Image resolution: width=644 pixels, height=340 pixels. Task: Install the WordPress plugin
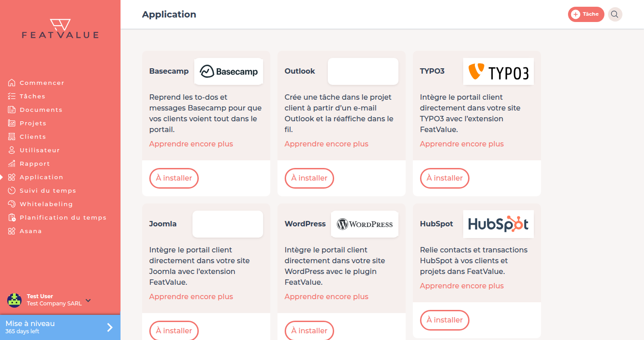pyautogui.click(x=309, y=331)
